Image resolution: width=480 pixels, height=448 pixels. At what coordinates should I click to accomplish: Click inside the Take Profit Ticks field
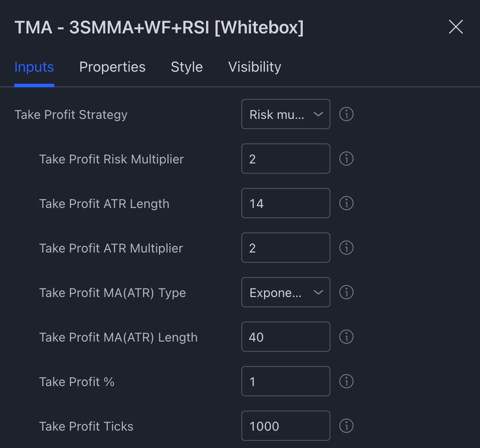point(285,426)
